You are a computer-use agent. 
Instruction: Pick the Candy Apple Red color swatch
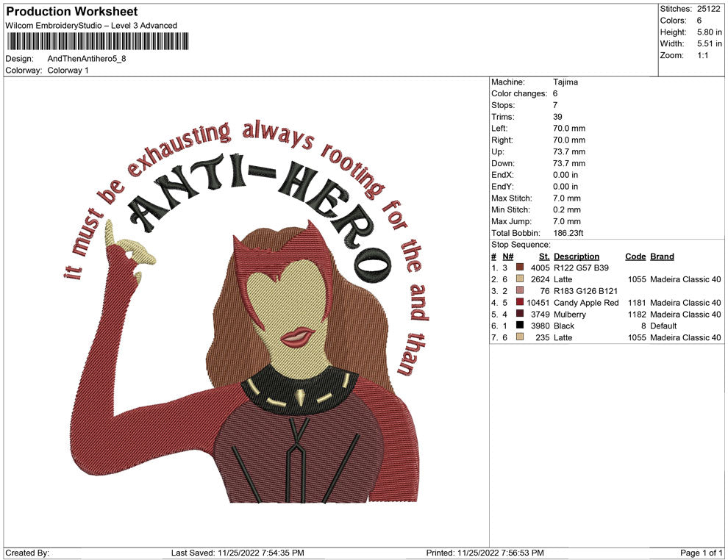[x=520, y=302]
